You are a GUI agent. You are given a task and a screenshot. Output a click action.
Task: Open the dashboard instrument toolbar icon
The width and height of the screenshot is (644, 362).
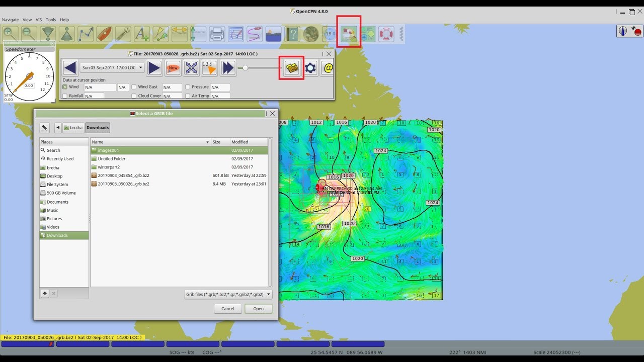pos(330,34)
